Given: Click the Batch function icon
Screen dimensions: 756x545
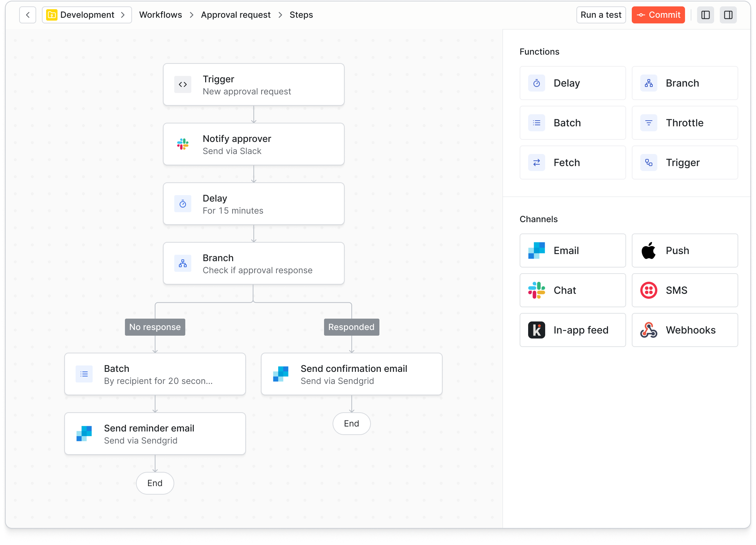Looking at the screenshot, I should 536,123.
